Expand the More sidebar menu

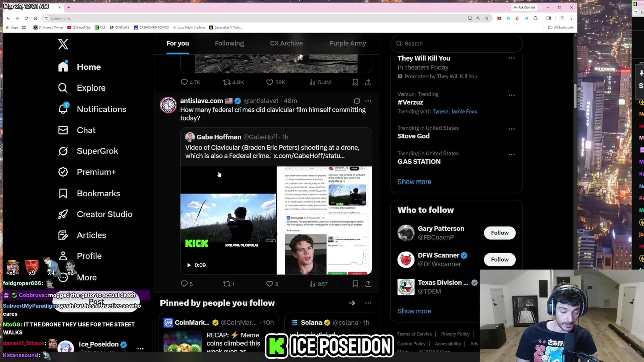(x=77, y=277)
